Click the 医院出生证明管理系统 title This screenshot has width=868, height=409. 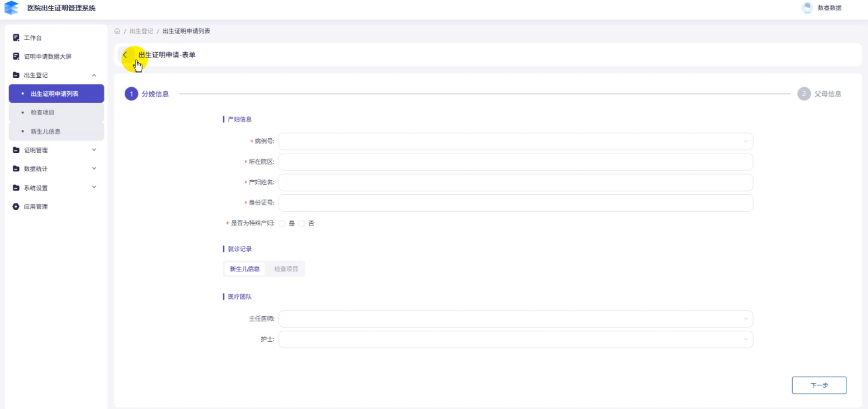coord(61,8)
